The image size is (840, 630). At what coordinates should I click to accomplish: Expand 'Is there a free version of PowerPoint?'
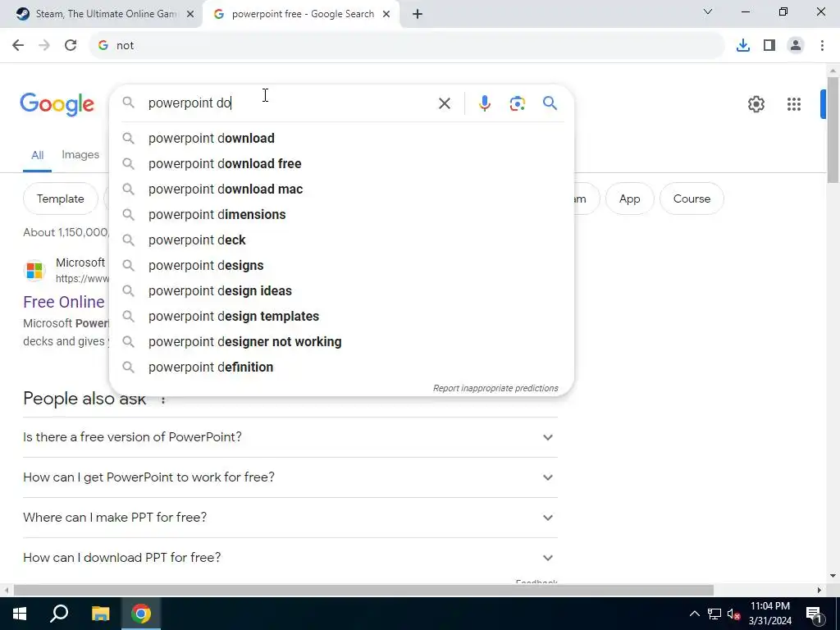290,437
